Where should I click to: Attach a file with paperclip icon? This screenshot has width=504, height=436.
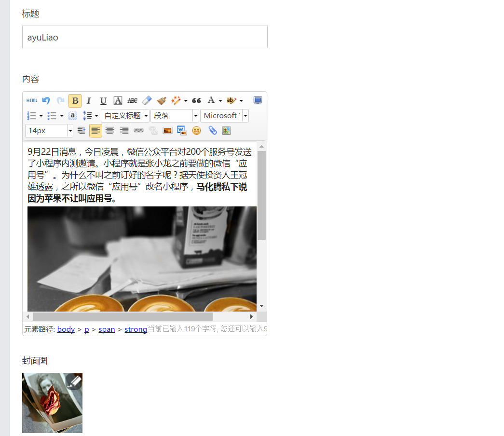[212, 131]
